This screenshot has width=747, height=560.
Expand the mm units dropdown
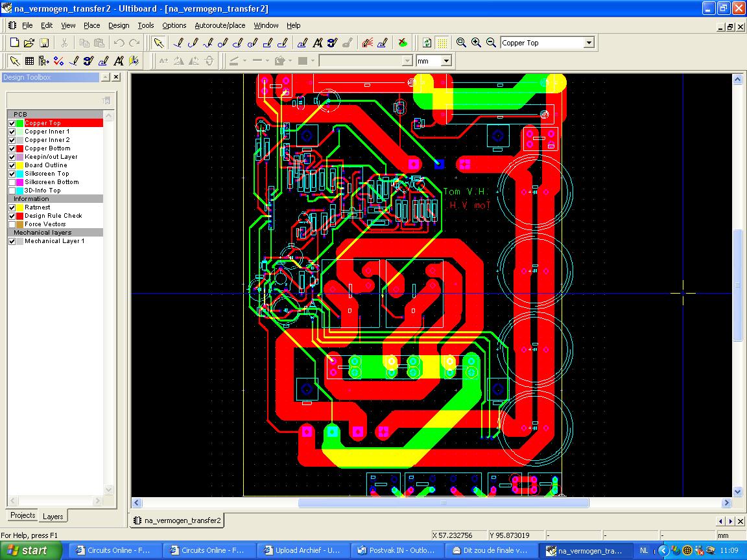(x=446, y=61)
